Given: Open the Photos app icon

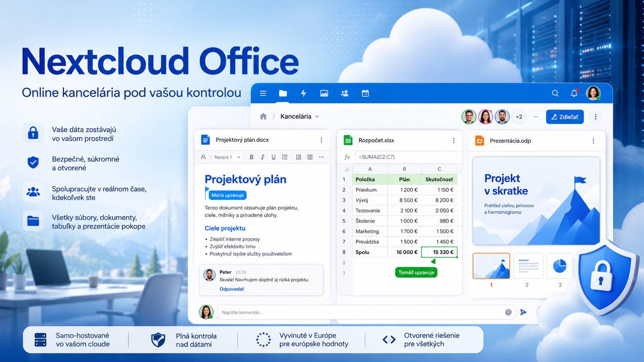Looking at the screenshot, I should pyautogui.click(x=324, y=93).
